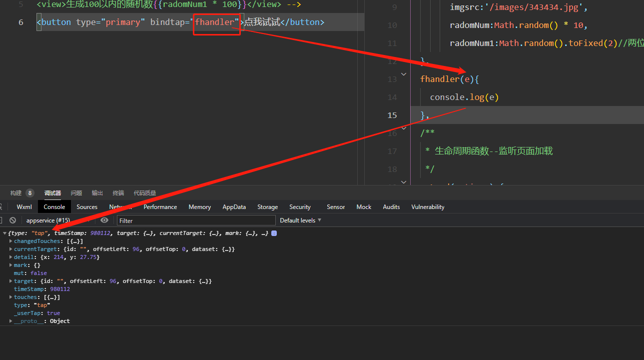Click the "type: "tap"" property row
This screenshot has width=644, height=360.
pos(32,305)
